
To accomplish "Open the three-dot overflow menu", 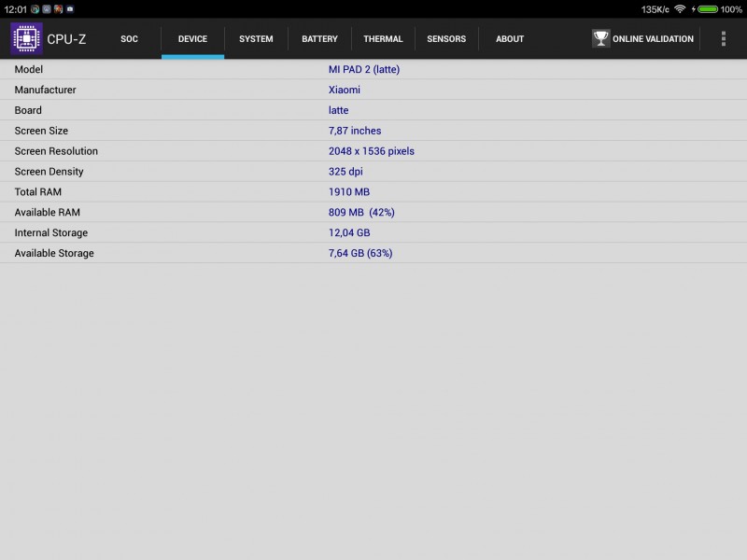I will click(723, 38).
